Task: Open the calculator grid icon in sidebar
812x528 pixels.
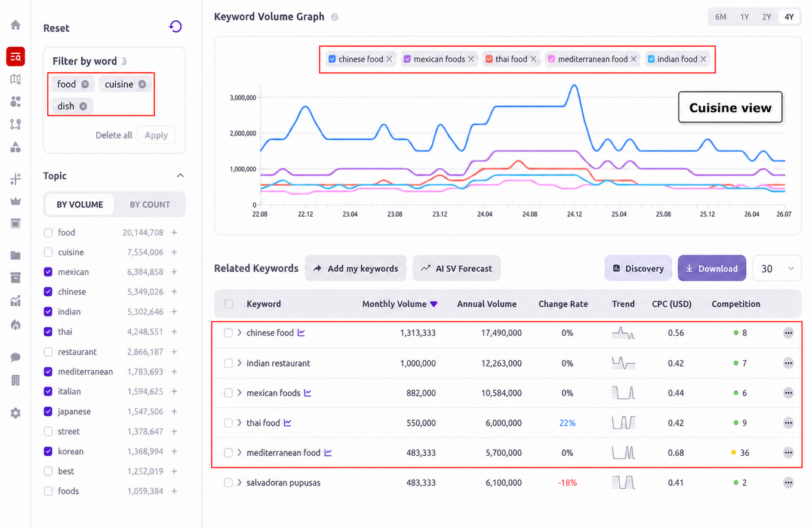Action: point(16,380)
